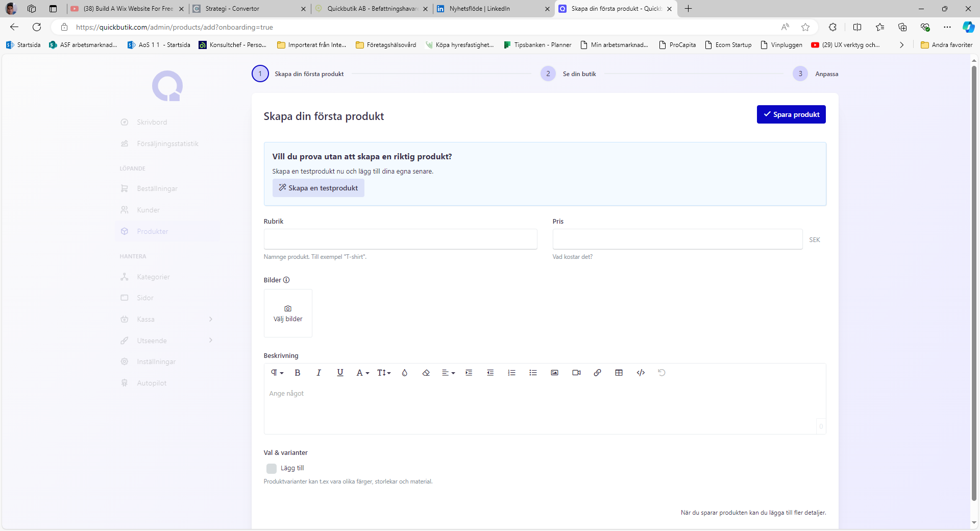The width and height of the screenshot is (980, 531).
Task: Click Skapa en testprodukt button
Action: (x=318, y=188)
